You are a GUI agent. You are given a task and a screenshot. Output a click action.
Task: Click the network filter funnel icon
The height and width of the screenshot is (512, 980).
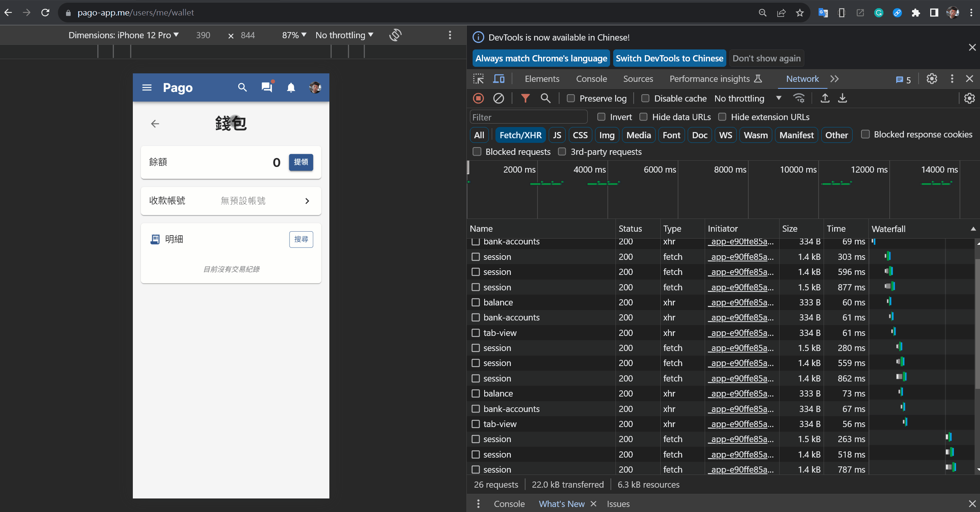525,98
